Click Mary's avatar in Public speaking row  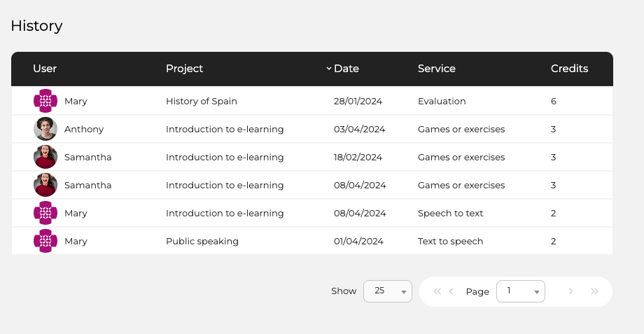coord(45,241)
